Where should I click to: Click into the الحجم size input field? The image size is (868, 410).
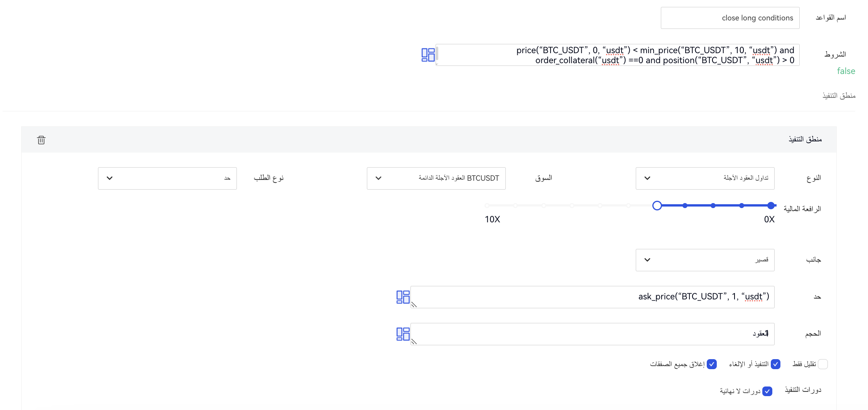point(592,334)
